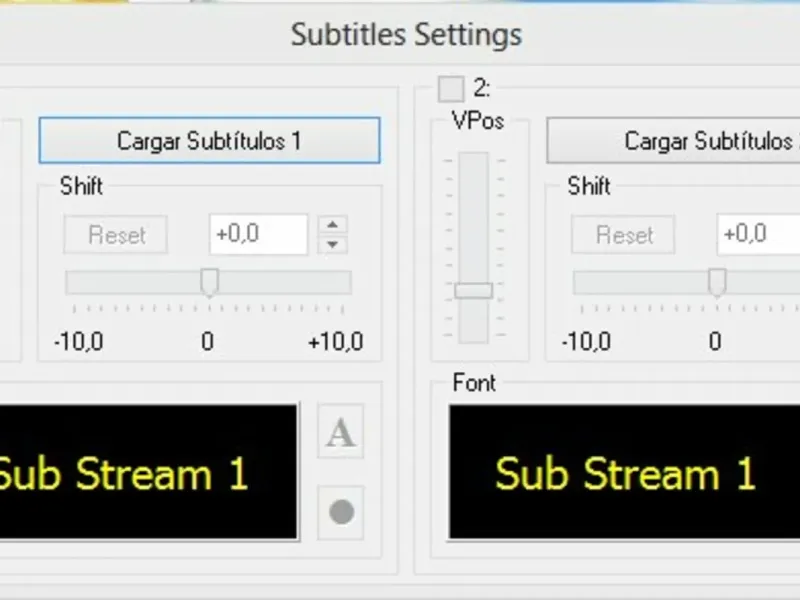Click the bottom of the VPos slider track
Image resolution: width=800 pixels, height=600 pixels.
pyautogui.click(x=473, y=333)
